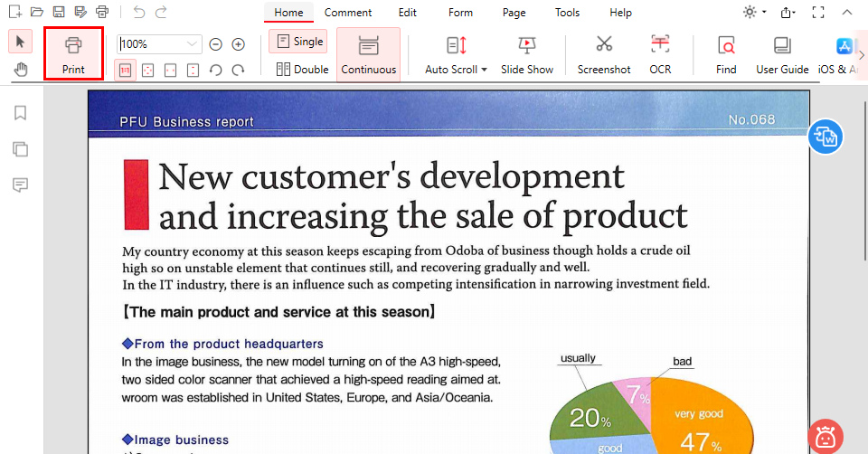Screen dimensions: 868x454
Task: Rotate the page clockwise
Action: tap(238, 70)
